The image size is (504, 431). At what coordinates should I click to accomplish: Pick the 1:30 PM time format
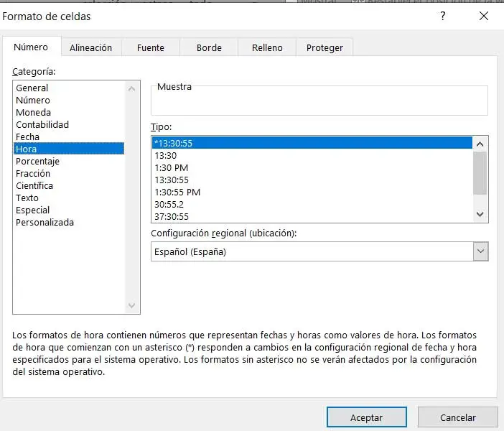[x=171, y=167]
